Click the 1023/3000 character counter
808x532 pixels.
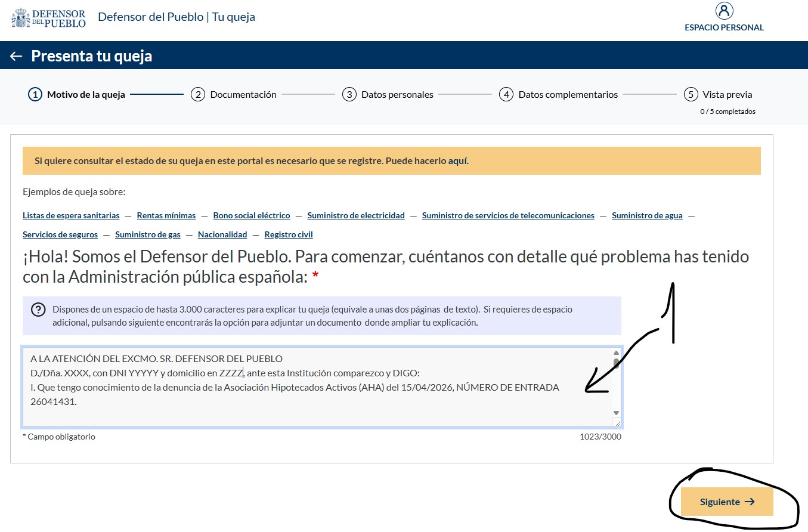600,437
